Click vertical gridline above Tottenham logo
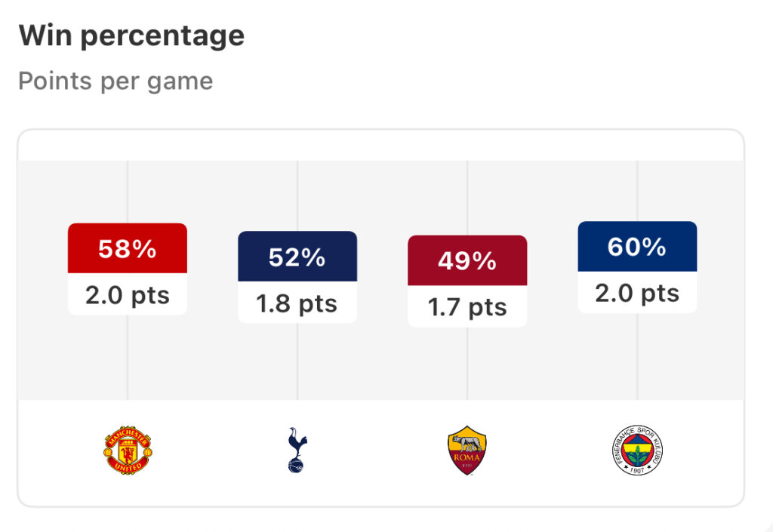The width and height of the screenshot is (773, 532). tap(297, 361)
